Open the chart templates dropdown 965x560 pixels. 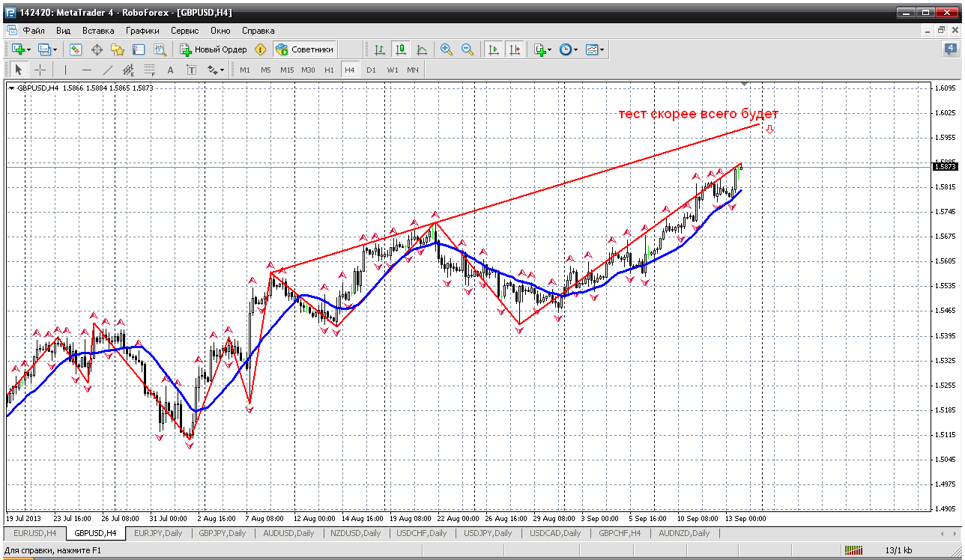click(x=595, y=49)
